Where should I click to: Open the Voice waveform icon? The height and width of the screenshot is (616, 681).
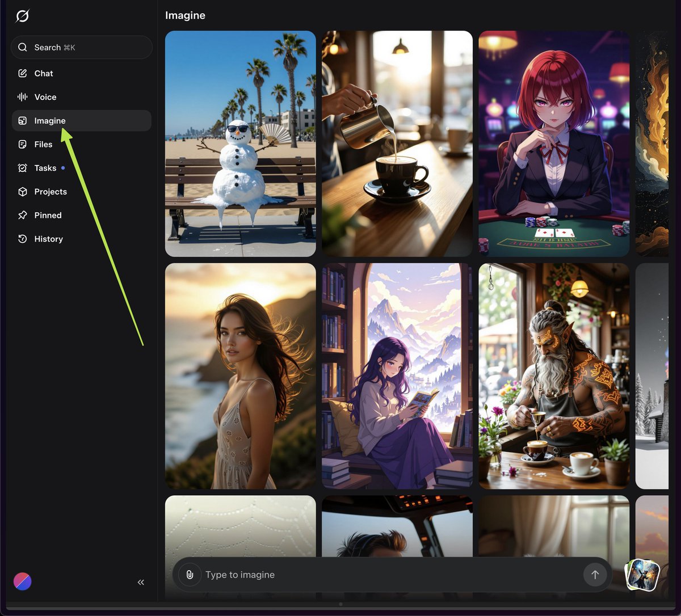[23, 97]
